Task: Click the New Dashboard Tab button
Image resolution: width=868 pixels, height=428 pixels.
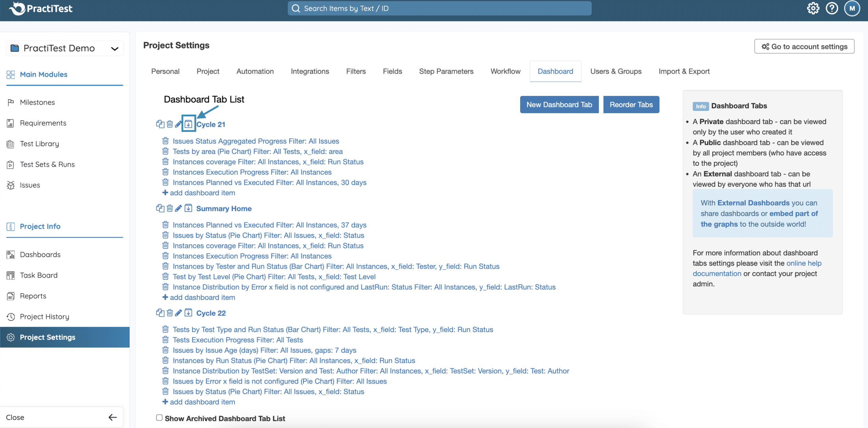Action: (x=559, y=104)
